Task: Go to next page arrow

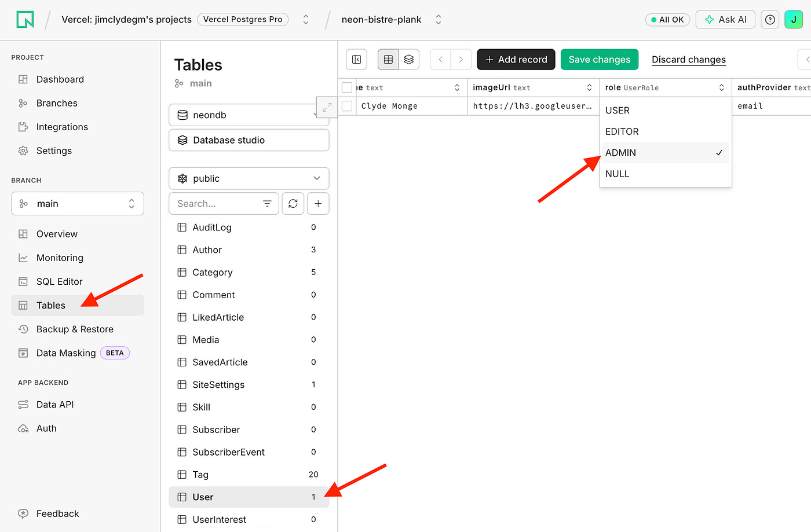Action: click(x=461, y=60)
